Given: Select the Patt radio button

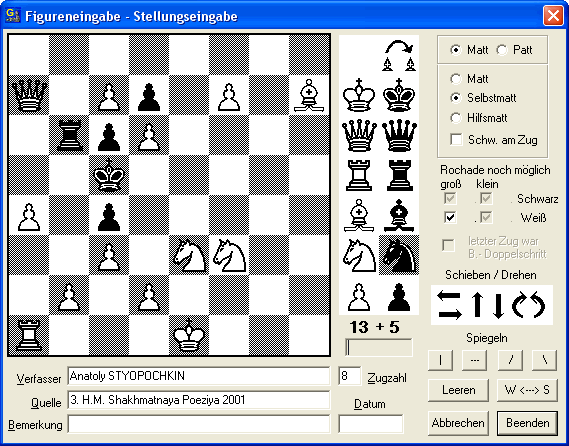Looking at the screenshot, I should pyautogui.click(x=502, y=50).
